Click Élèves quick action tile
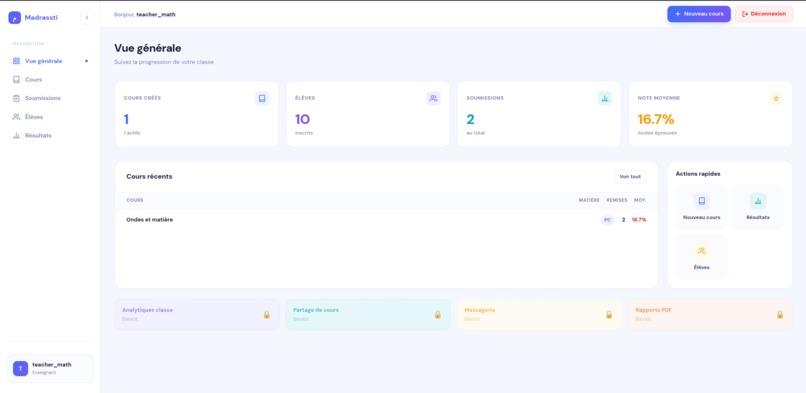The height and width of the screenshot is (393, 806). click(x=702, y=257)
